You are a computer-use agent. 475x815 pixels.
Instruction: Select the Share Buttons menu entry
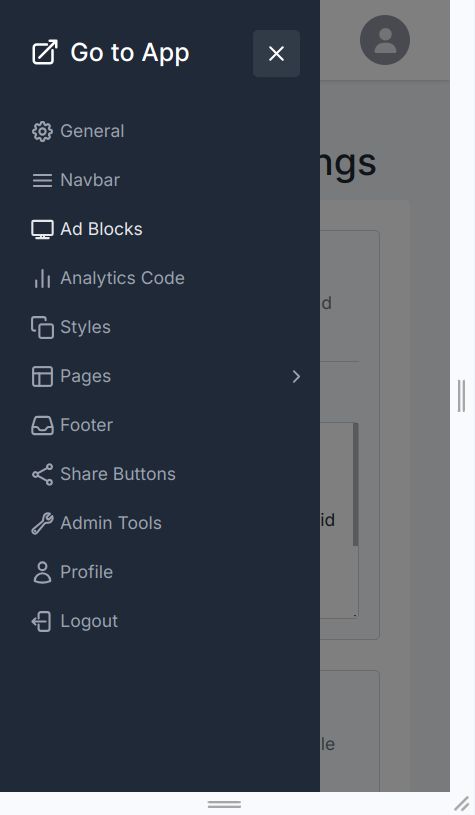103,474
